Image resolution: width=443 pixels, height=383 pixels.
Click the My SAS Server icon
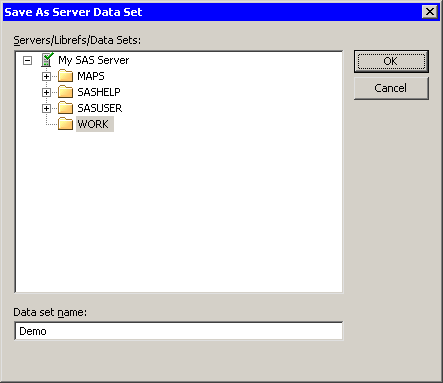[x=47, y=60]
